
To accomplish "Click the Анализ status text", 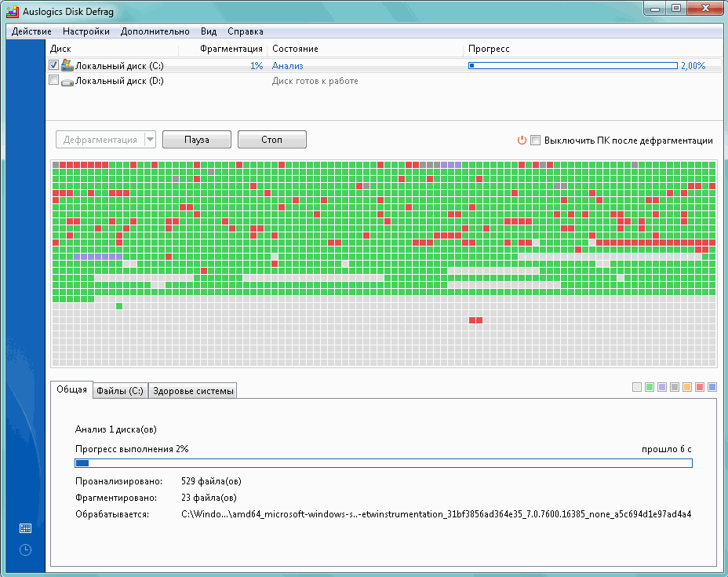I will tap(287, 65).
